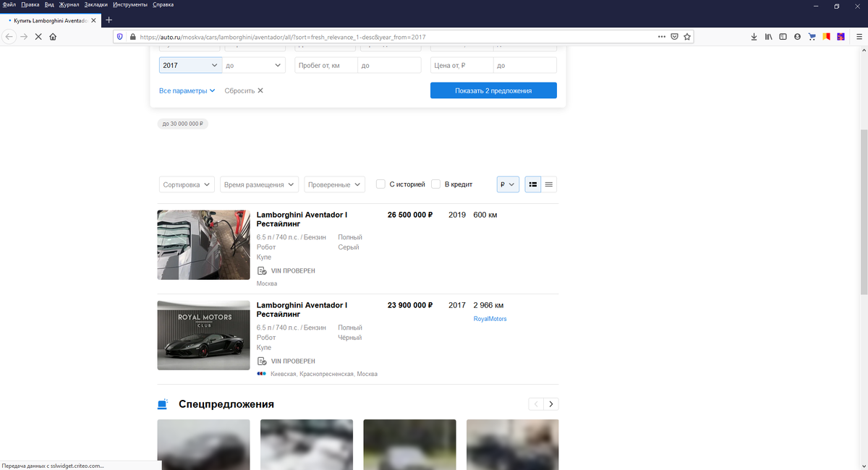868x470 pixels.
Task: Go to the browser home page
Action: 53,36
